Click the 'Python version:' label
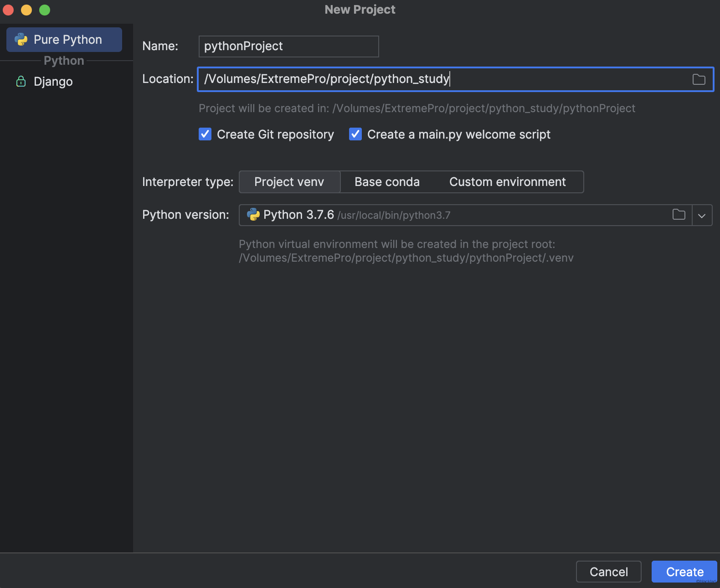Viewport: 720px width, 588px height. tap(185, 215)
